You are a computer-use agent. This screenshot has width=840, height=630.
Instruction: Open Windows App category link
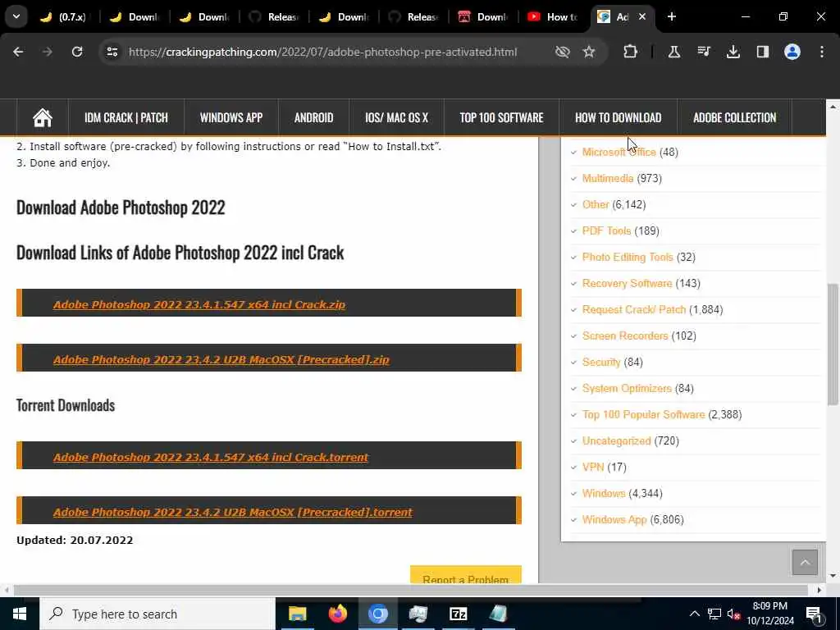(x=614, y=519)
